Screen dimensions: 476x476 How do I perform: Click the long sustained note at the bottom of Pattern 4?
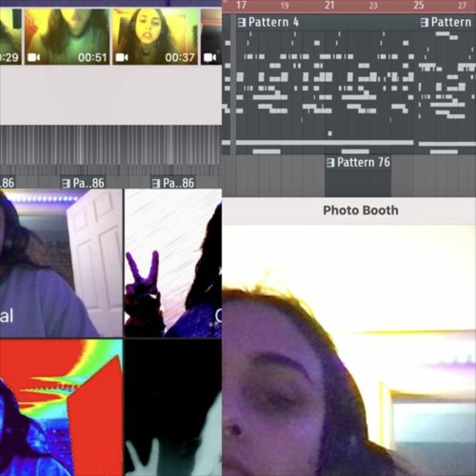click(x=325, y=143)
